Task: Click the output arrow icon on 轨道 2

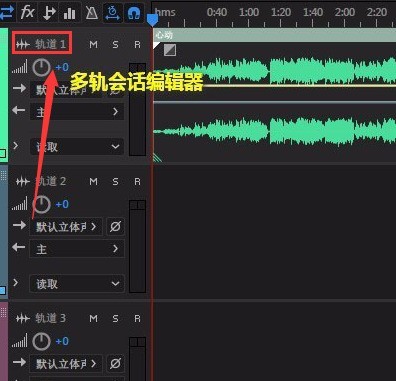Action: (19, 247)
